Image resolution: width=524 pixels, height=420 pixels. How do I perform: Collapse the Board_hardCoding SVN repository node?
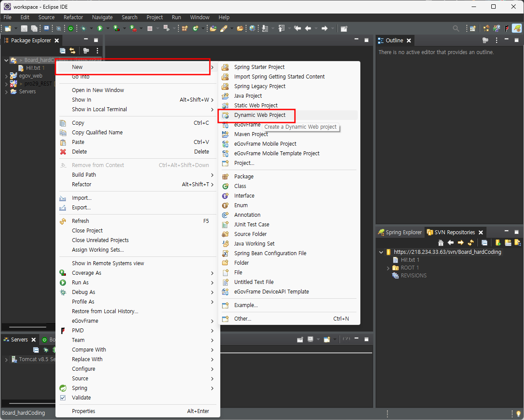tap(380, 252)
